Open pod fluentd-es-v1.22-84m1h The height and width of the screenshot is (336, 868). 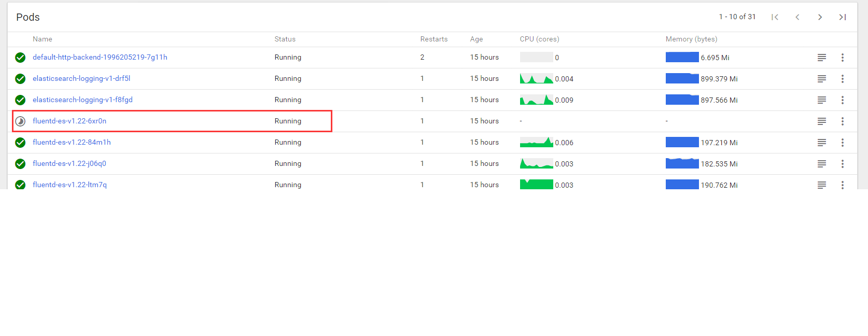72,142
